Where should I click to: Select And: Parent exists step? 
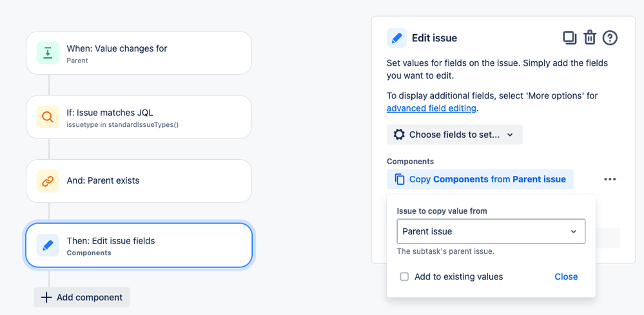[x=139, y=181]
